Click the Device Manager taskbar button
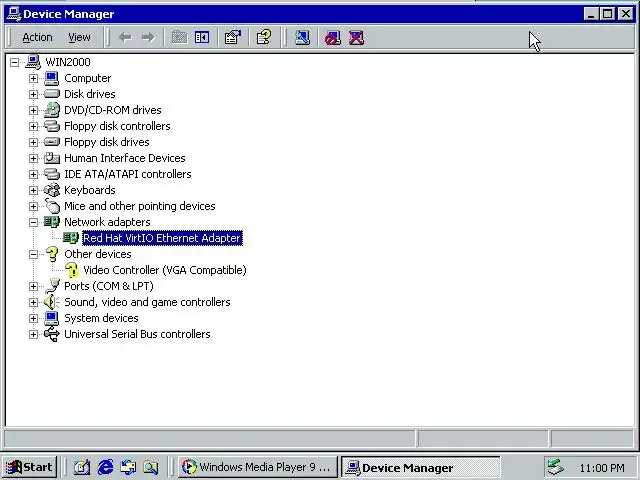Screen dimensions: 640x480 (x=421, y=467)
